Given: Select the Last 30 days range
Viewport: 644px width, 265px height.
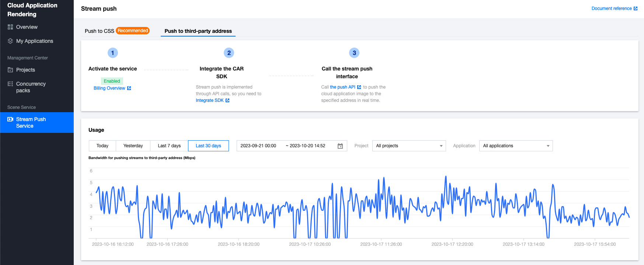Looking at the screenshot, I should click(x=208, y=146).
